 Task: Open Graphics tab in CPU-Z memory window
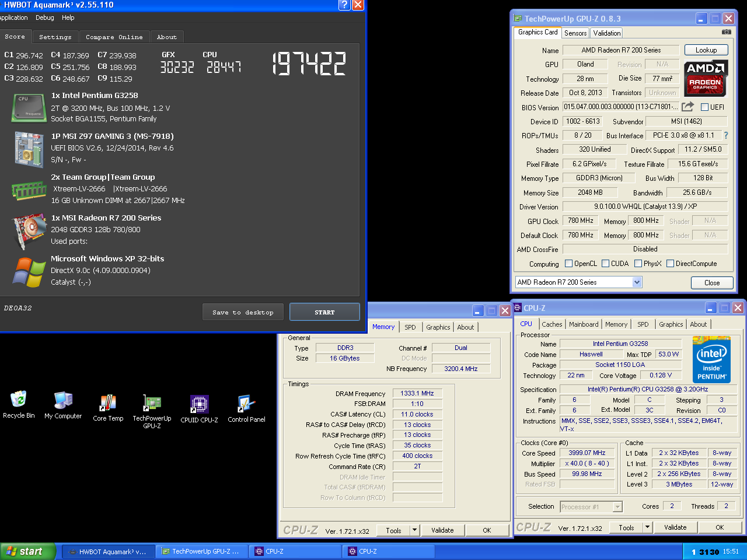point(438,327)
